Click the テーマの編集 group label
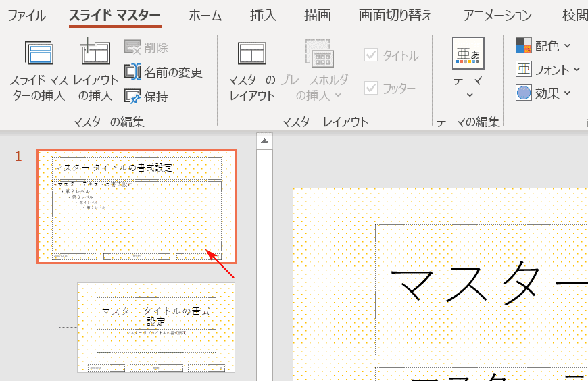This screenshot has height=381, width=588. coord(468,122)
